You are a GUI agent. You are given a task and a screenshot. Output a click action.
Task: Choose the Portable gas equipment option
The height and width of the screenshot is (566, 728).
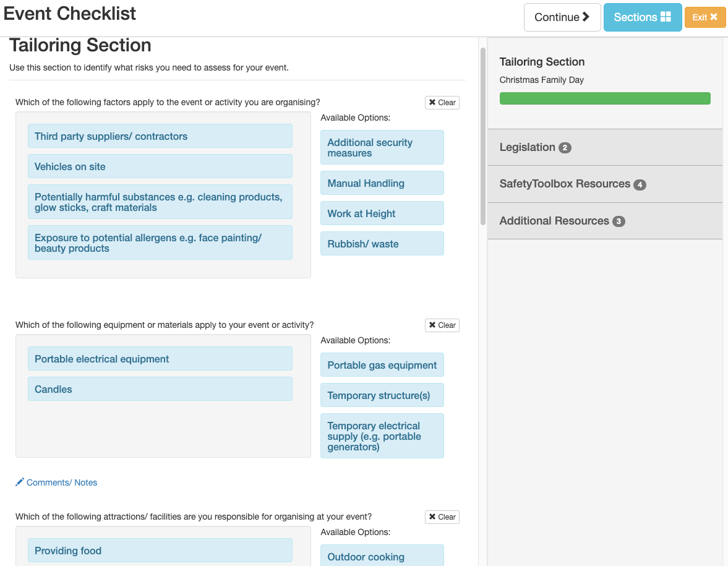click(x=382, y=365)
